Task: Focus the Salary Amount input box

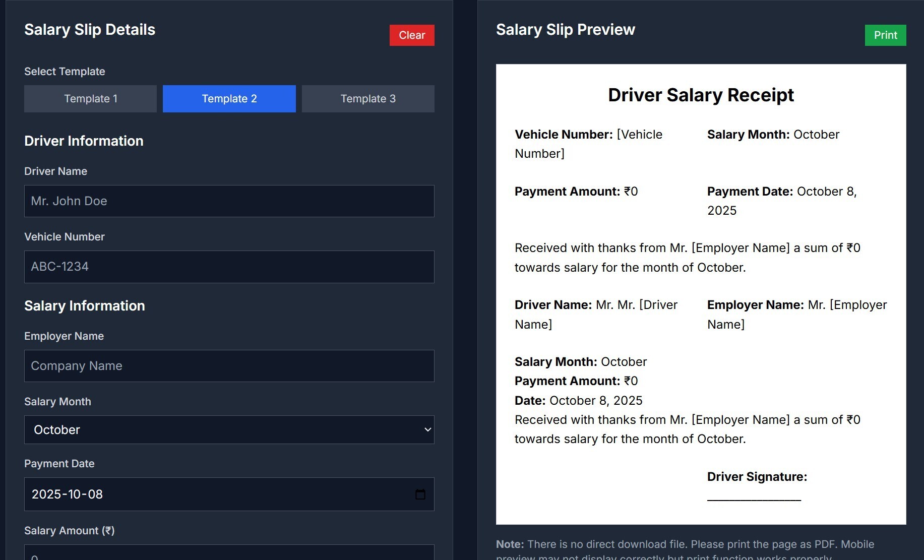Action: (x=229, y=553)
